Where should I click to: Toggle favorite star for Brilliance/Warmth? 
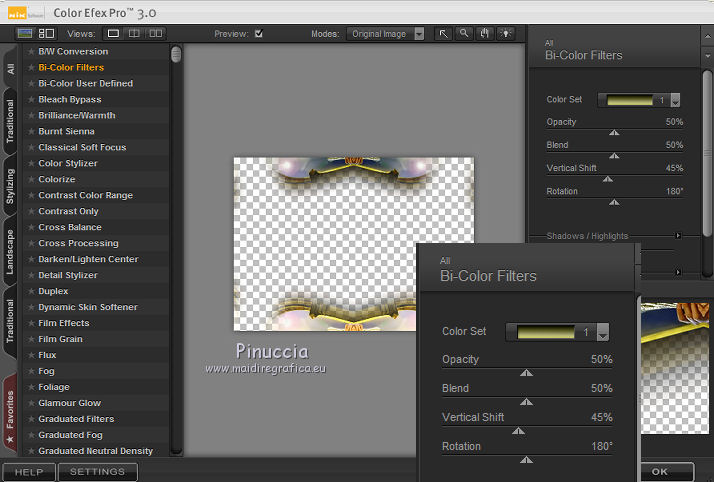point(31,116)
